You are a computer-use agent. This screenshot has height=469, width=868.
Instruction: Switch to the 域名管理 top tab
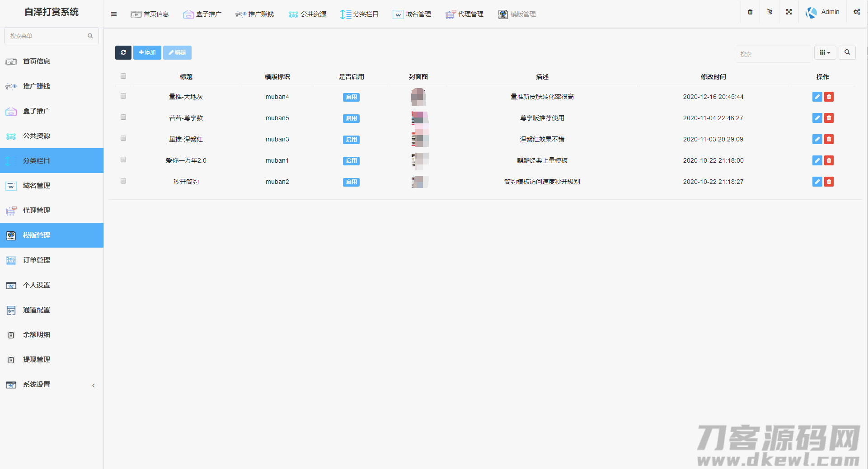click(x=412, y=14)
